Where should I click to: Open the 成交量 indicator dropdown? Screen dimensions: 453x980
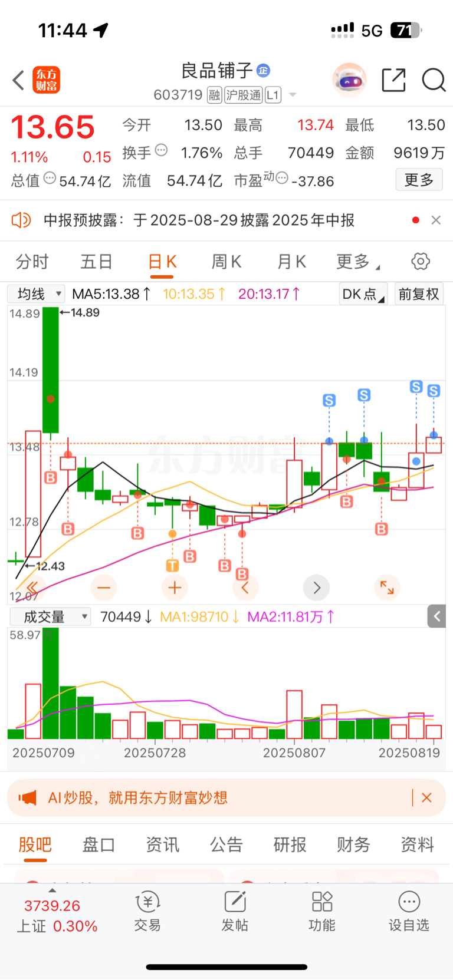(50, 617)
